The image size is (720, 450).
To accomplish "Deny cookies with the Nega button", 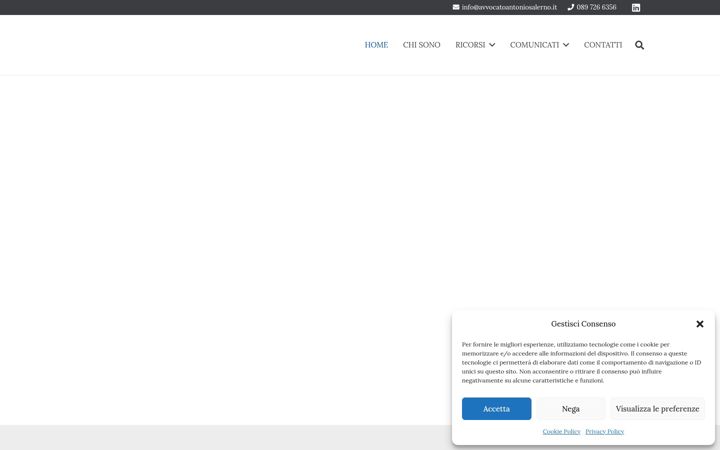I will click(571, 409).
